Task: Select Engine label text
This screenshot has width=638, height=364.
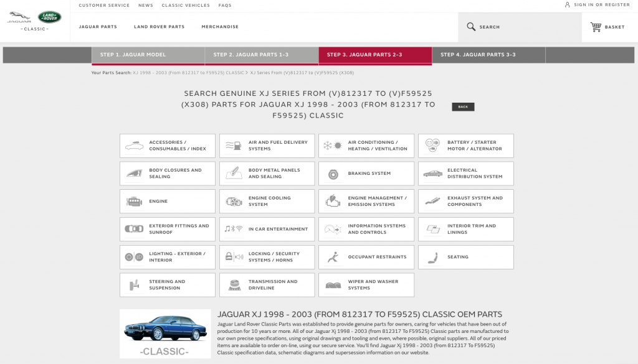Action: pos(158,201)
